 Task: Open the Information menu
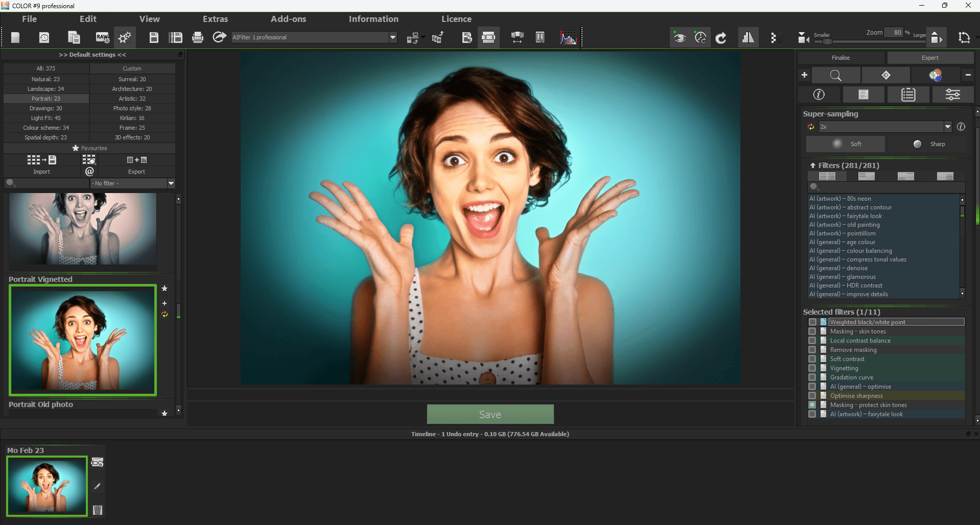374,19
